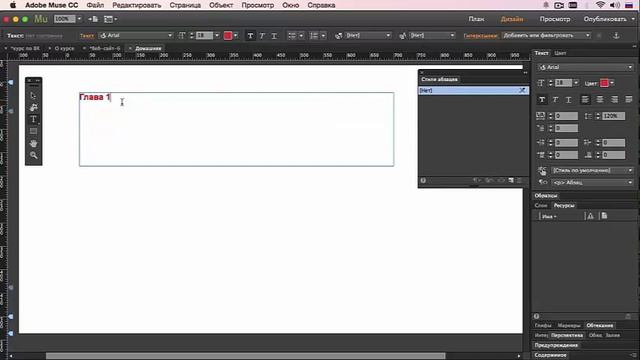
Task: Switch to the План view
Action: (476, 19)
